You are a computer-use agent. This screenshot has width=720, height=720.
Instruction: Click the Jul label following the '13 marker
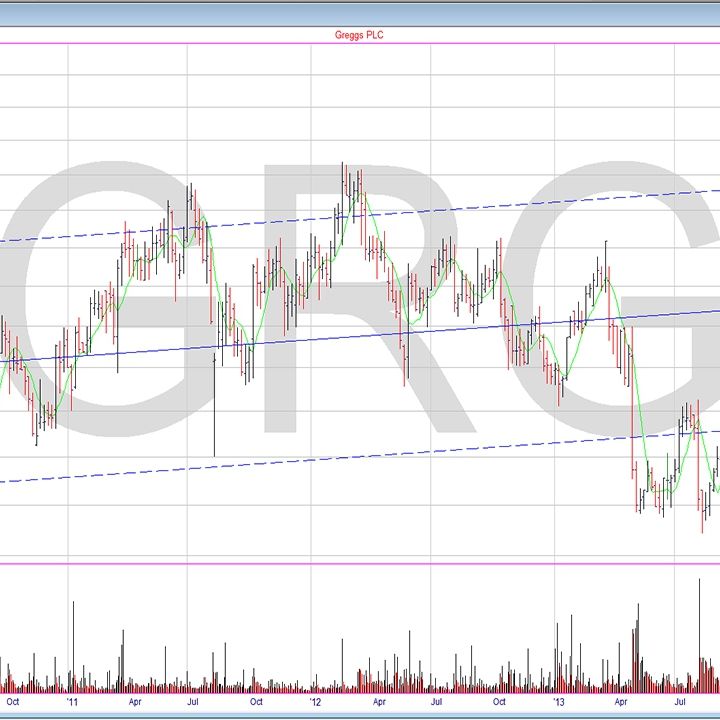[681, 702]
